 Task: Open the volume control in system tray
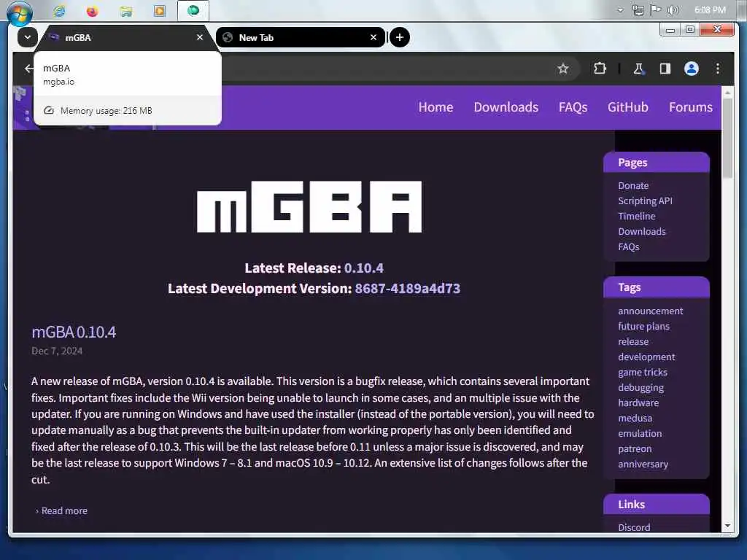point(673,10)
